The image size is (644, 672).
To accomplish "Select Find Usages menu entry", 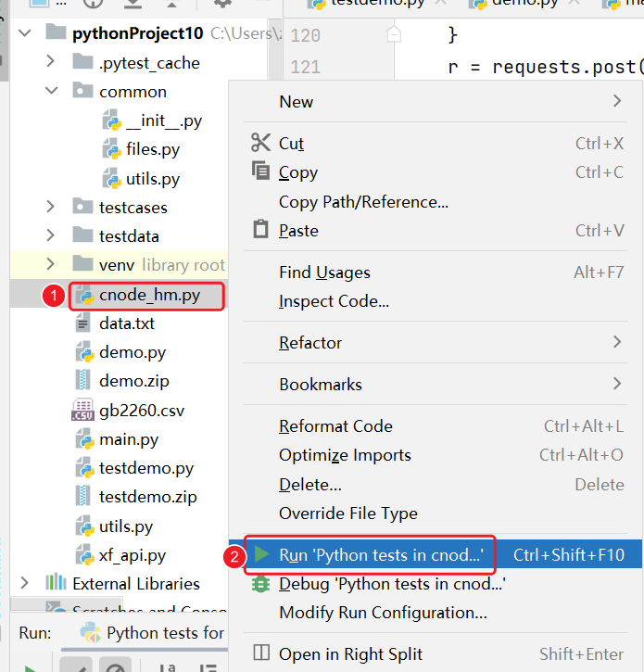I will point(436,273).
